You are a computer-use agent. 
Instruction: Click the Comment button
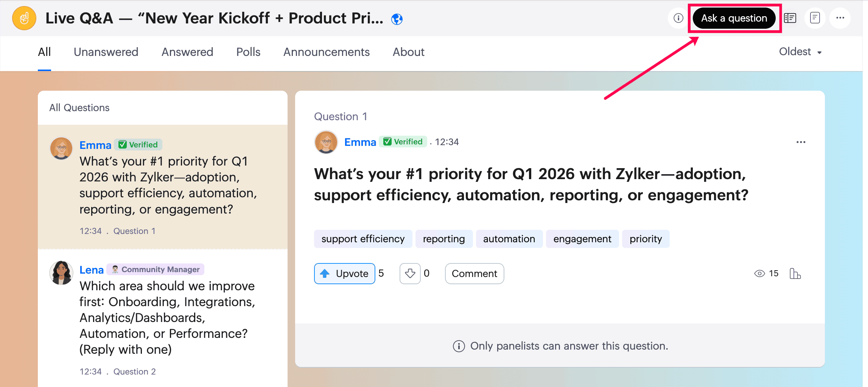point(474,274)
